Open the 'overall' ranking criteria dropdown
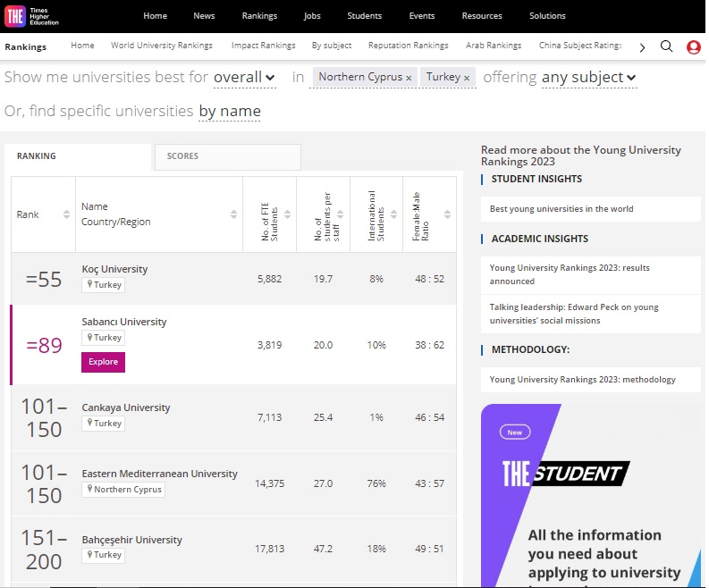Screen dimensions: 709x588 click(244, 78)
